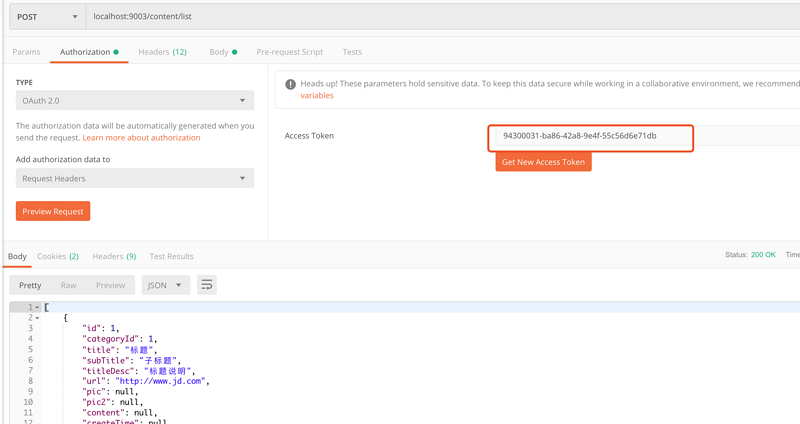Open the Test Results tab

click(171, 256)
